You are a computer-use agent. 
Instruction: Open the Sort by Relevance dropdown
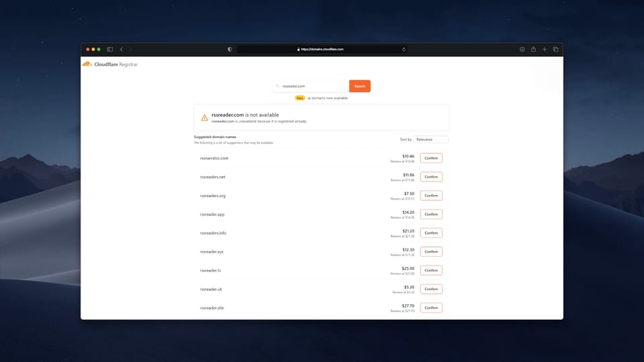431,139
